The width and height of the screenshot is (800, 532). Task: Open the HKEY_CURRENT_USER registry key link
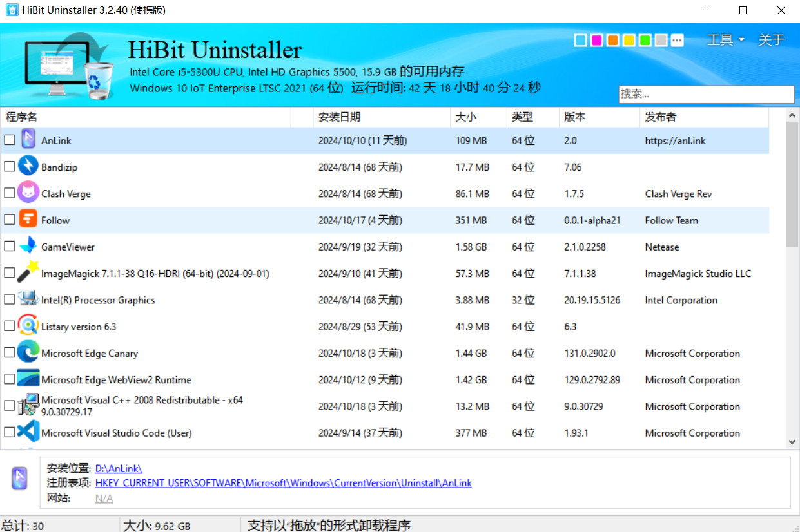point(284,483)
